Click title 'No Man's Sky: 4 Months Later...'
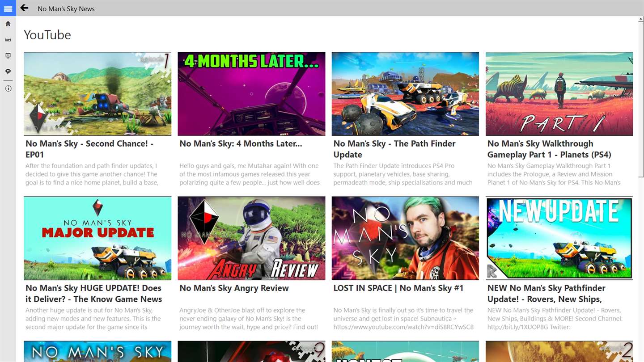Screen dimensions: 644x362 click(x=241, y=143)
